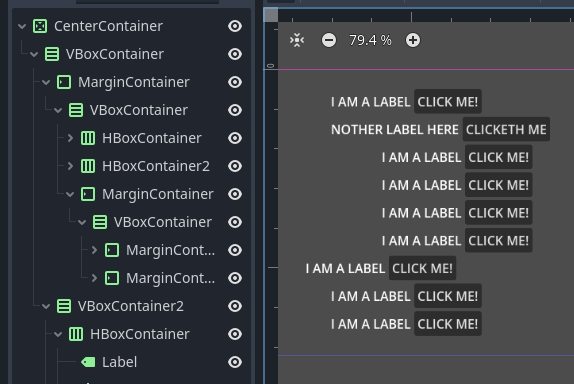Click the NOTHER LABEL HERE text
The image size is (574, 384).
pos(395,130)
